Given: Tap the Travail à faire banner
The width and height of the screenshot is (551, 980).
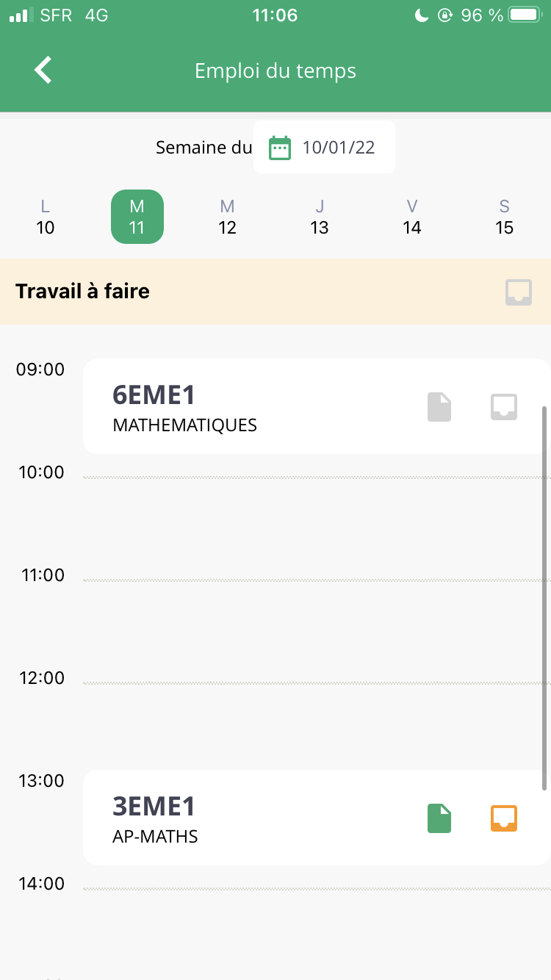Looking at the screenshot, I should [220, 292].
